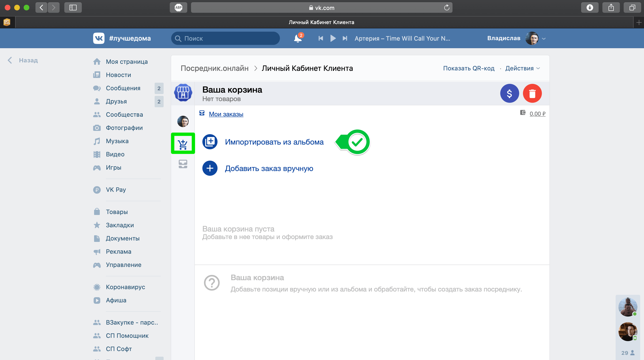Screen dimensions: 644x360
Task: Click Добавить заказ вручную
Action: (x=269, y=168)
